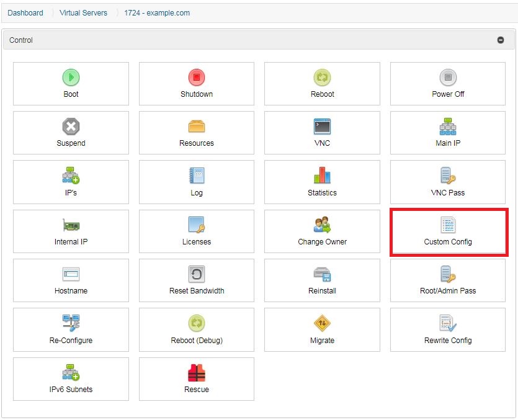Screen dimensions: 518x420
Task: Open the Migrate icon
Action: 322,323
